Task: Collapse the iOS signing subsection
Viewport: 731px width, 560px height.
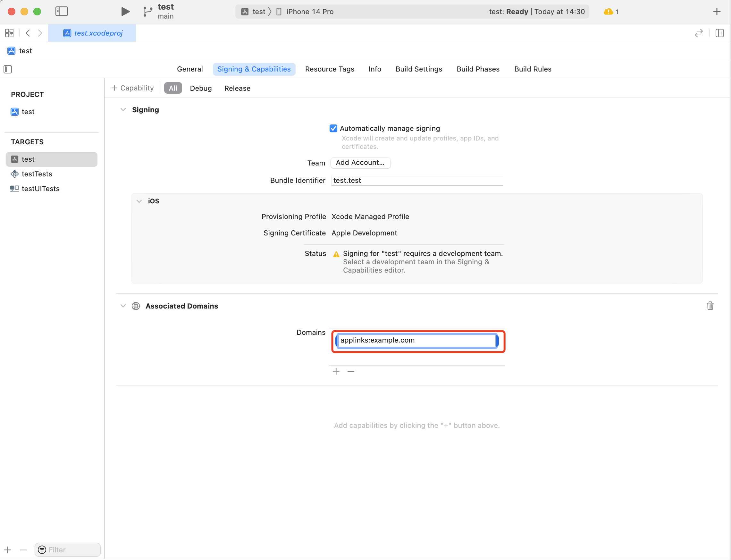Action: (x=139, y=201)
